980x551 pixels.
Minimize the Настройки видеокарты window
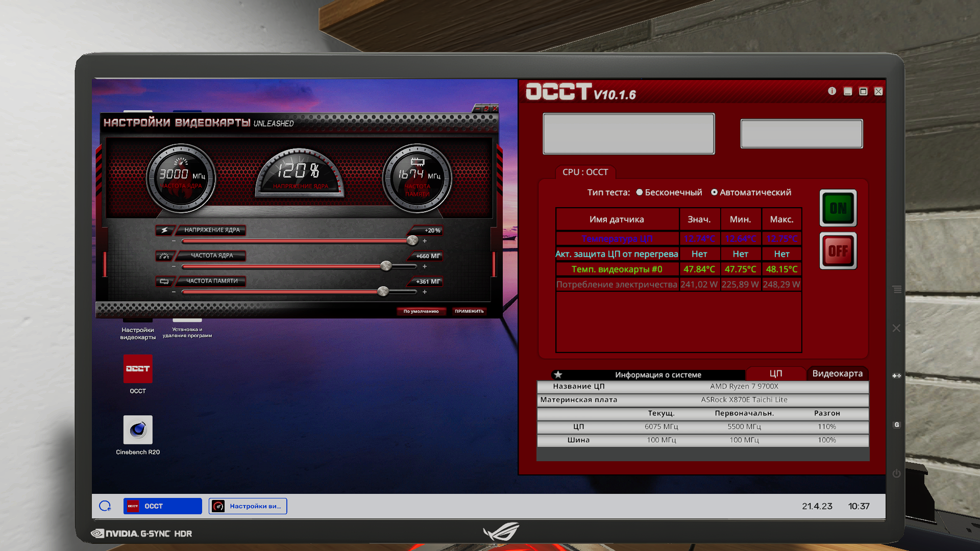pyautogui.click(x=478, y=108)
